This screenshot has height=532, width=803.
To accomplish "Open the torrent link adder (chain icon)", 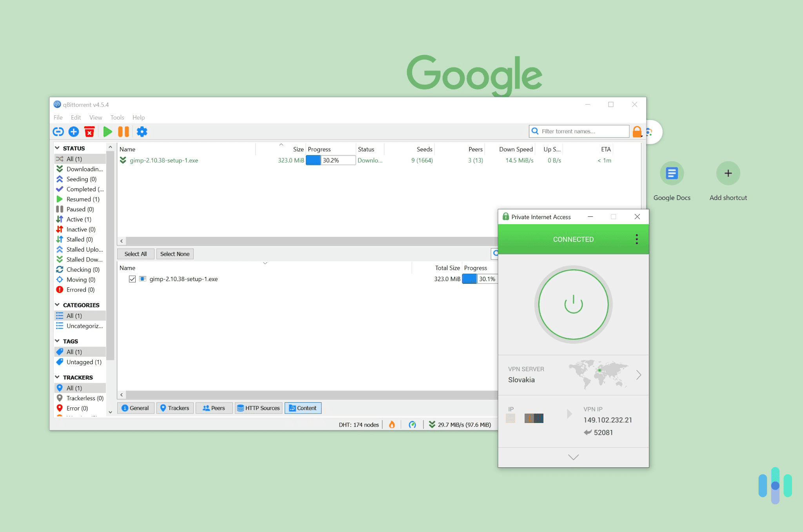I will tap(58, 131).
